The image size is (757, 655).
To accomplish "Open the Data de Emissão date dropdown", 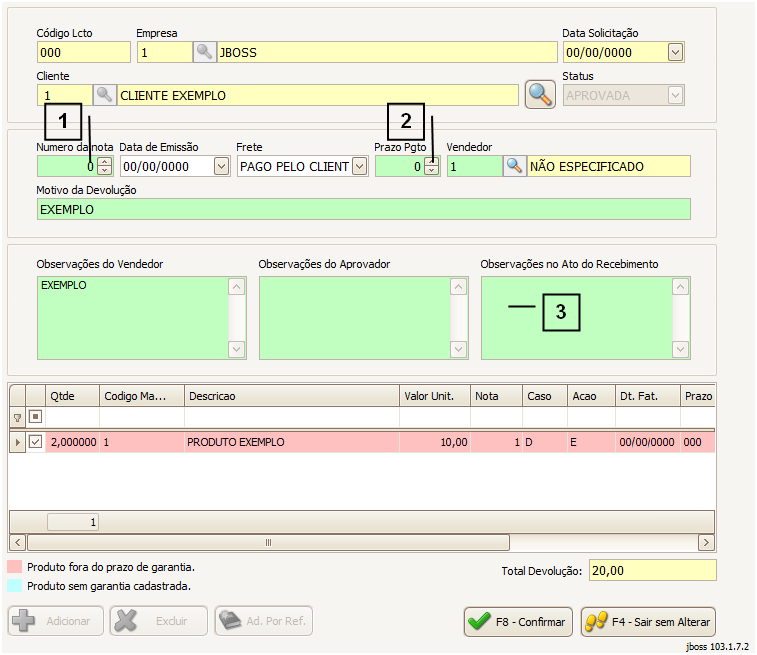I will [x=221, y=166].
